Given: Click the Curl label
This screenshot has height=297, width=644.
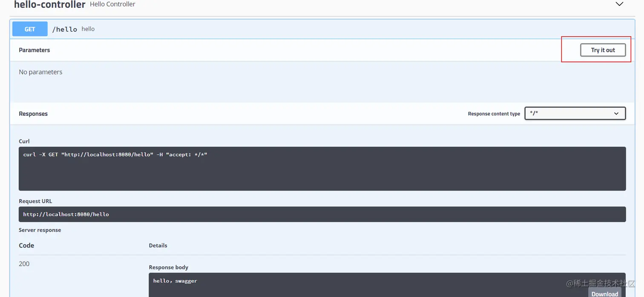Looking at the screenshot, I should click(24, 141).
